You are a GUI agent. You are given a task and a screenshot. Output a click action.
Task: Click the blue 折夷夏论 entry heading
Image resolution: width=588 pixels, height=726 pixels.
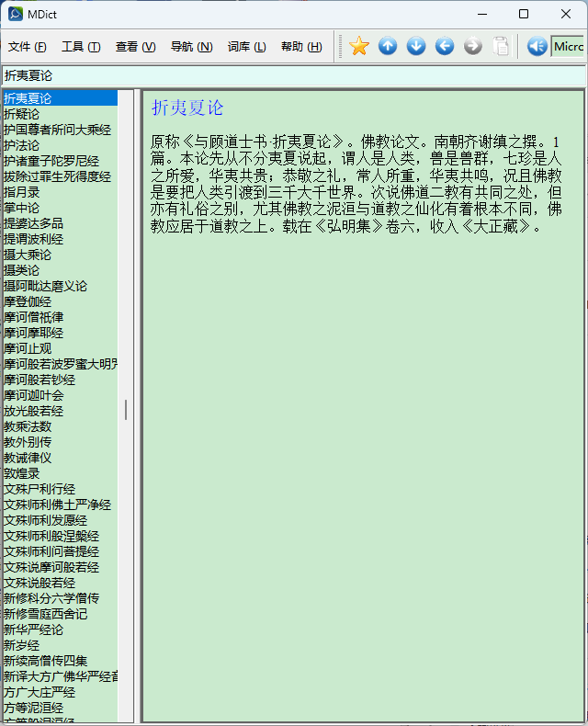(187, 108)
